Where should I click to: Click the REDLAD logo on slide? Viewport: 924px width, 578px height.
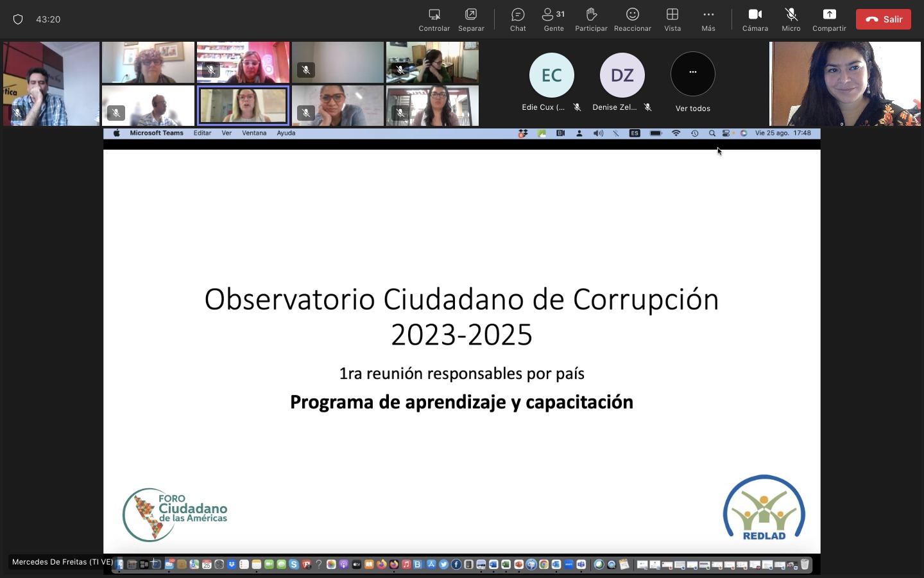click(x=764, y=508)
